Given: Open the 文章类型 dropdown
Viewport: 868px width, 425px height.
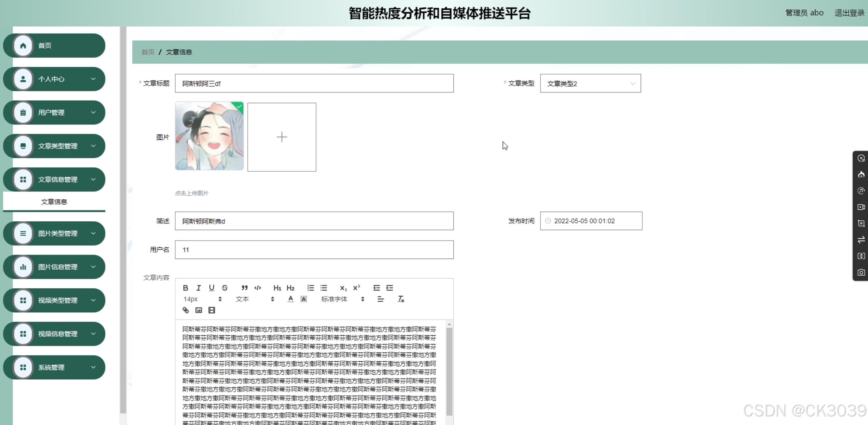Looking at the screenshot, I should tap(590, 83).
